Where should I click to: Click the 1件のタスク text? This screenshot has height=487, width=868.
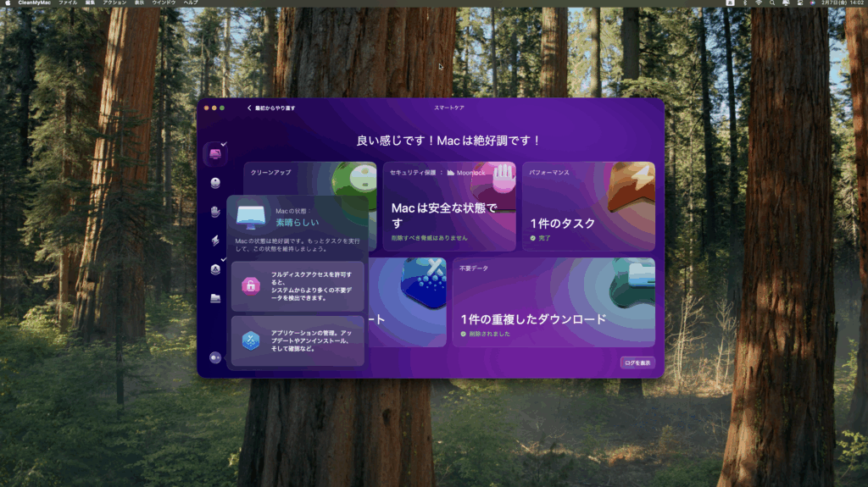(563, 224)
